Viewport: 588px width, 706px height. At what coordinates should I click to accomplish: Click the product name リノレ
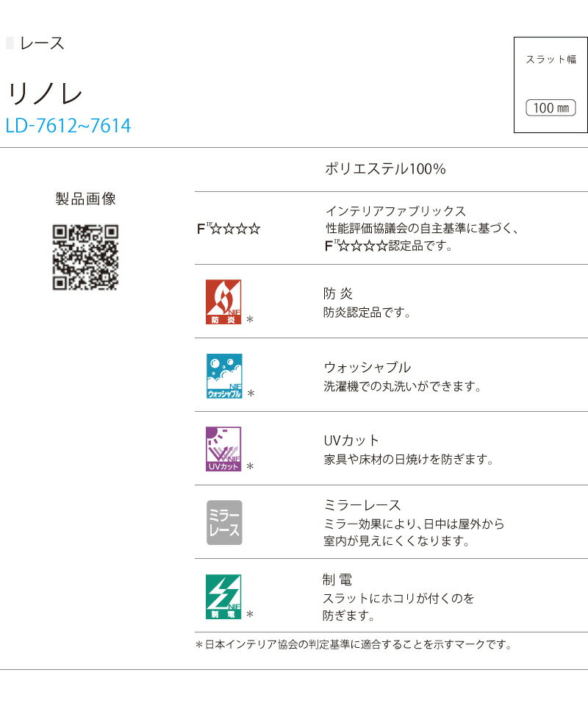tap(45, 93)
